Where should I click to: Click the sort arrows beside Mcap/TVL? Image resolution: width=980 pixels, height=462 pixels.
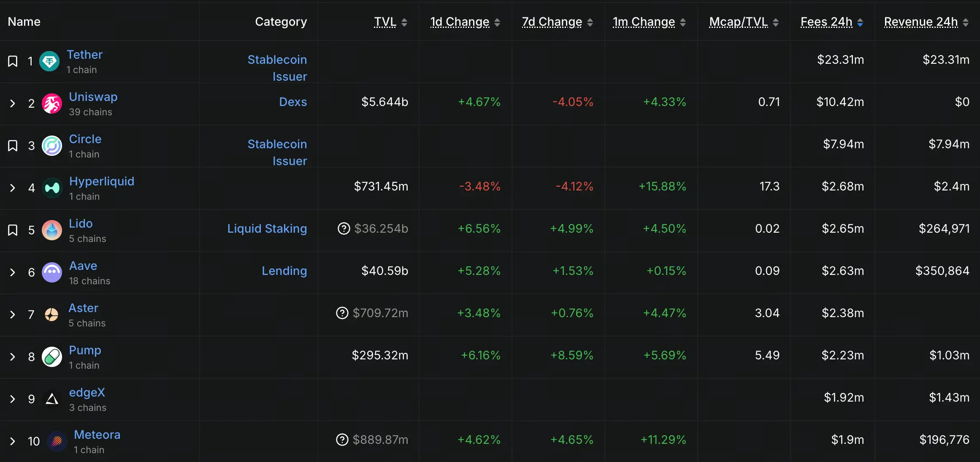pos(776,22)
